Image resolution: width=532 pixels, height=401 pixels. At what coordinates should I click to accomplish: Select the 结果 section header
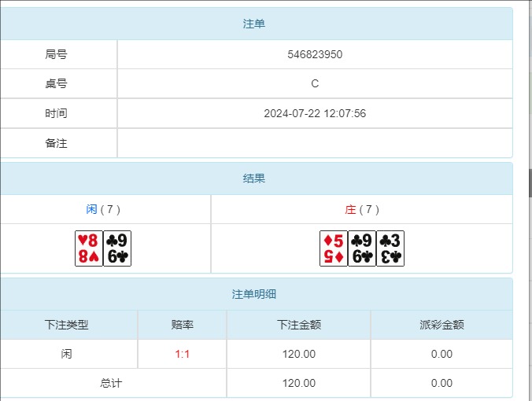point(253,178)
